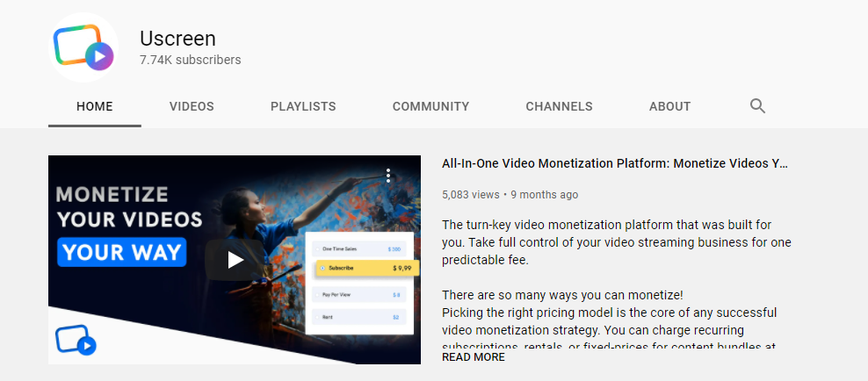Click the Uscreen channel name
The height and width of the screenshot is (381, 868).
177,38
